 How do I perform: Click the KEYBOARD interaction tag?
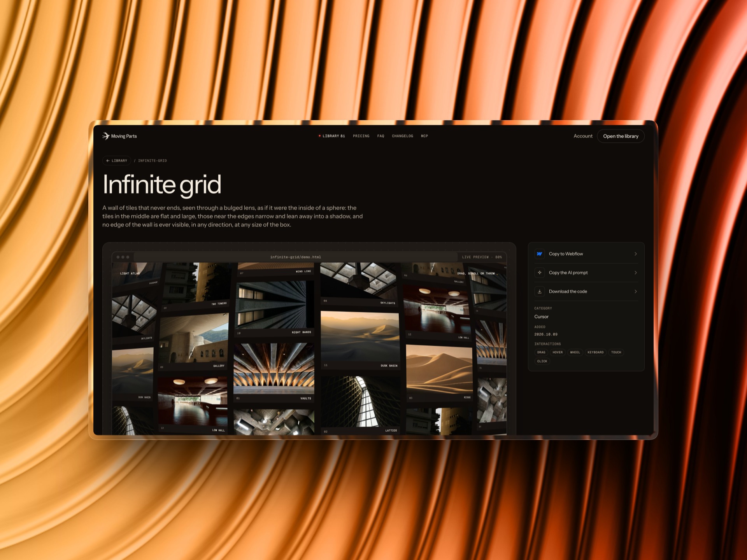click(596, 352)
